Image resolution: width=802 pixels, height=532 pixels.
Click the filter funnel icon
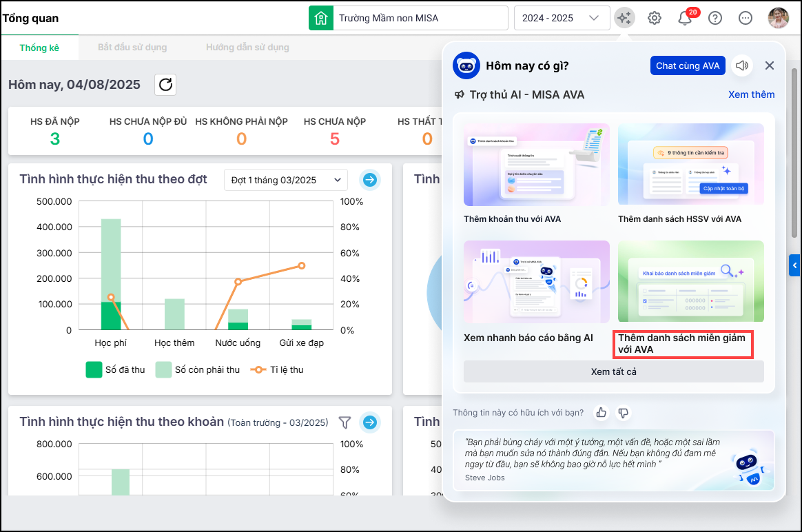click(x=345, y=422)
